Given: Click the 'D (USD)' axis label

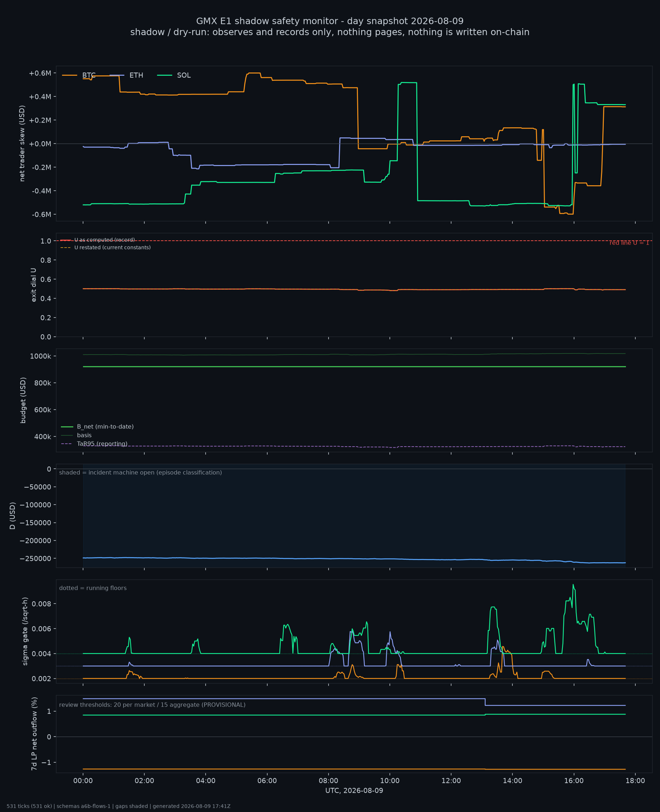Looking at the screenshot, I should click(x=13, y=515).
